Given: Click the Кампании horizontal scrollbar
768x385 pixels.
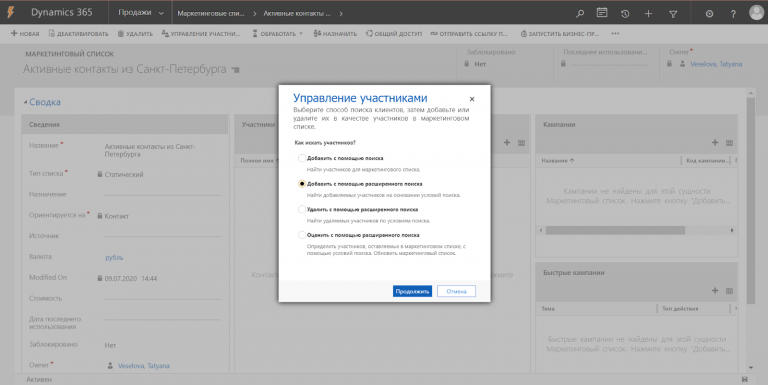Looking at the screenshot, I should tap(615, 230).
